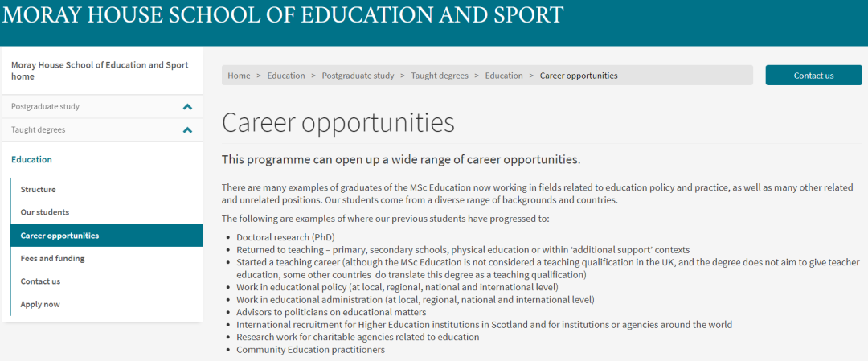Open Taught degrees breadcrumb link

point(440,76)
